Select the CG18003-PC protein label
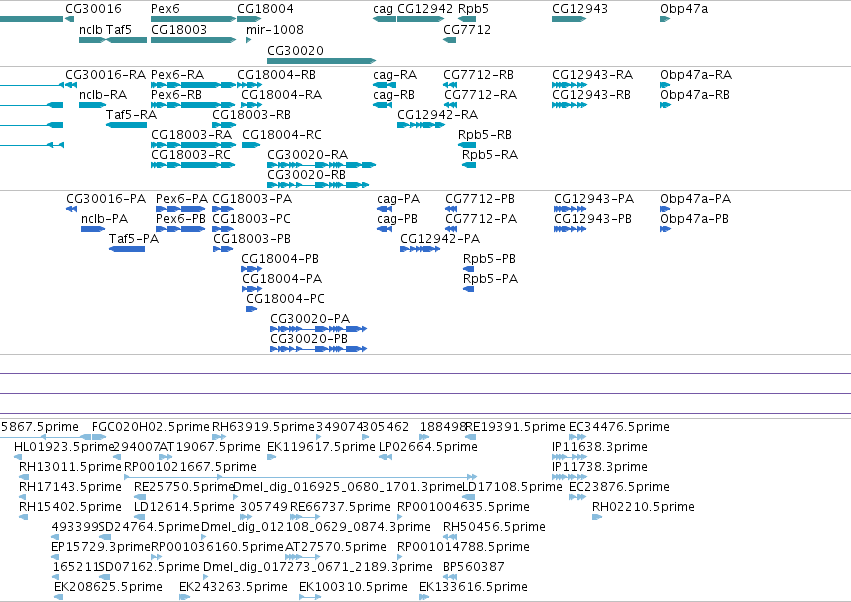The image size is (851, 602). pos(251,219)
